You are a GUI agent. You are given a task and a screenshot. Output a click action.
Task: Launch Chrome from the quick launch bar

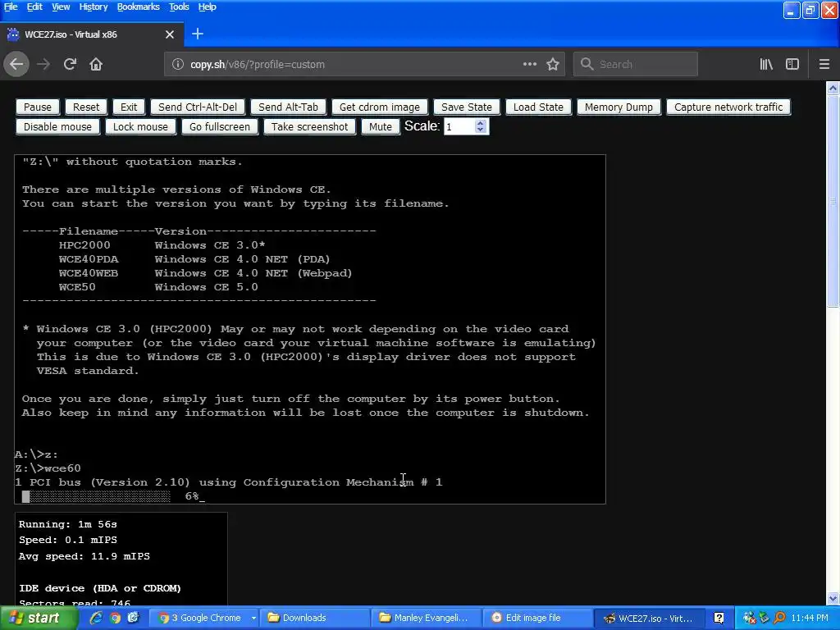(115, 618)
